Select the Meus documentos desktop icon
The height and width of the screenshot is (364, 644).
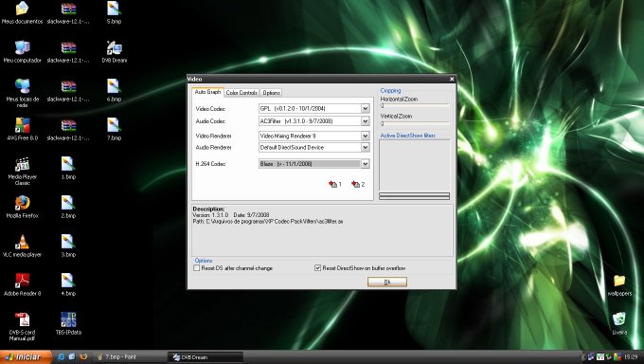point(22,12)
